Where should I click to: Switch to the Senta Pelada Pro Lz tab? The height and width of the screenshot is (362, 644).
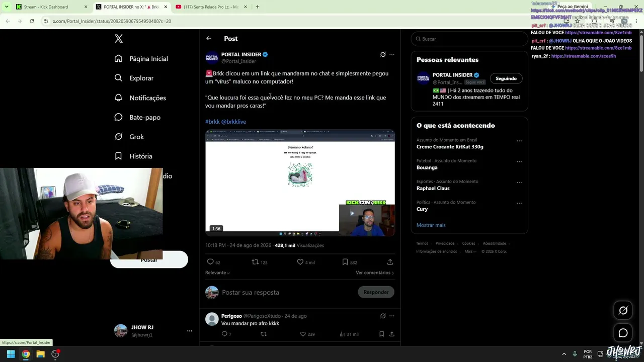[x=210, y=7]
